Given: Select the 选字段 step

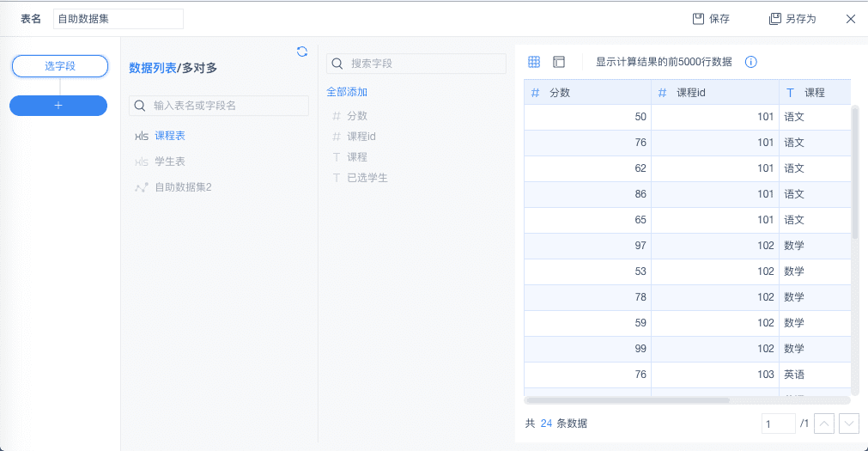Looking at the screenshot, I should coord(60,66).
